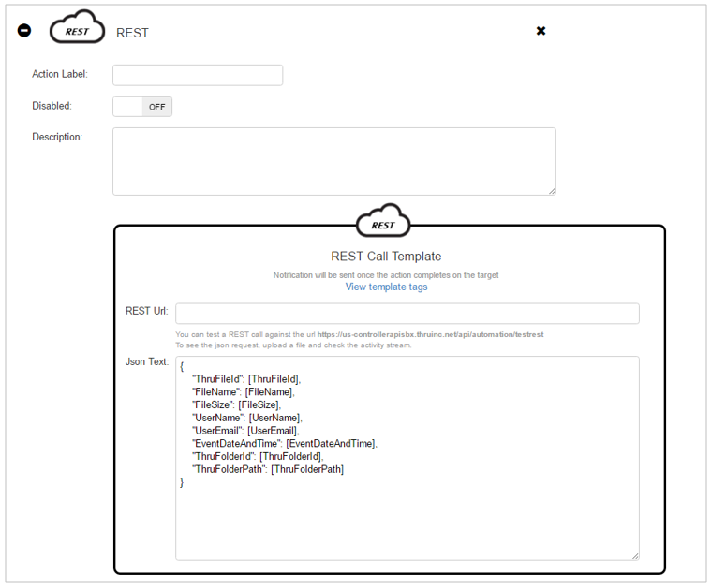Viewport: 711px width, 588px height.
Task: Open the View template tags link
Action: click(386, 287)
